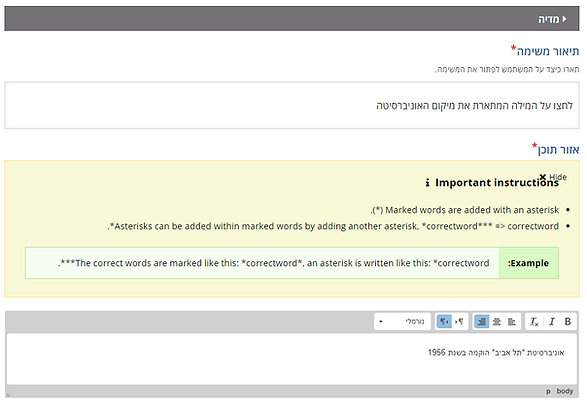The image size is (587, 407).
Task: Select the 'body' element path item
Action: [565, 391]
